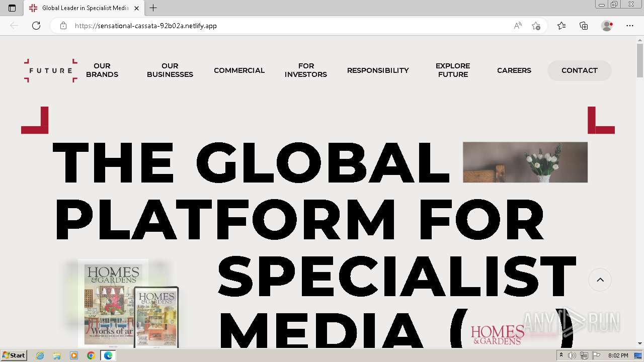Reload the page with refresh icon
The image size is (644, 362).
36,26
